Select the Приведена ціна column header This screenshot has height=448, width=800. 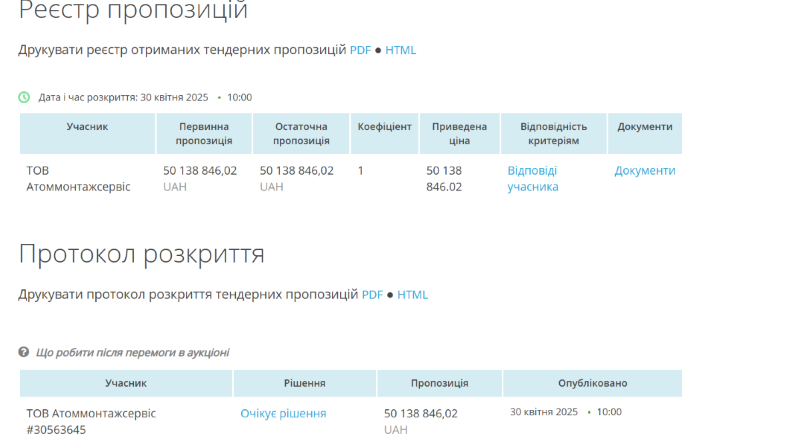459,134
